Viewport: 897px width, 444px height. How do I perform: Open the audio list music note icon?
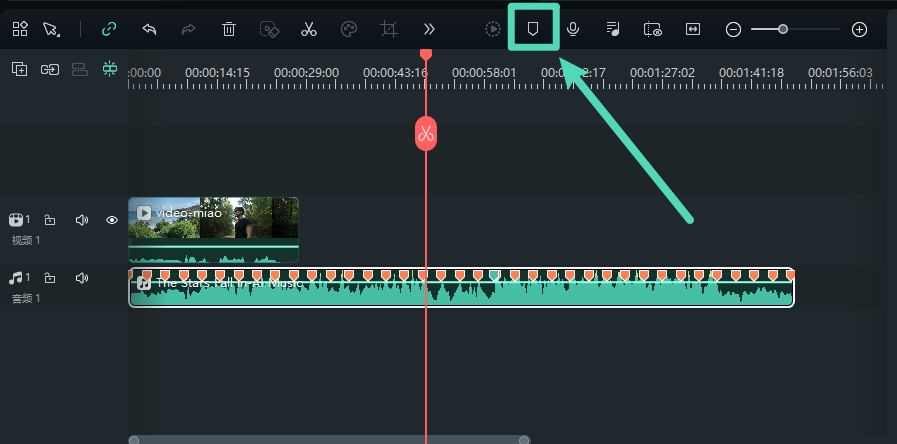coord(613,29)
